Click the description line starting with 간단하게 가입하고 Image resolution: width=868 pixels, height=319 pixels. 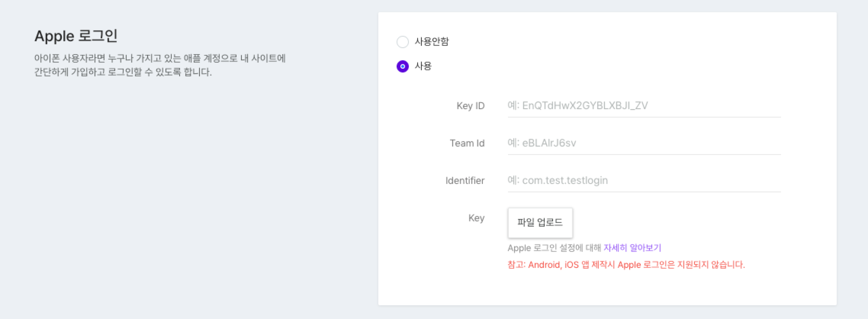click(x=123, y=72)
